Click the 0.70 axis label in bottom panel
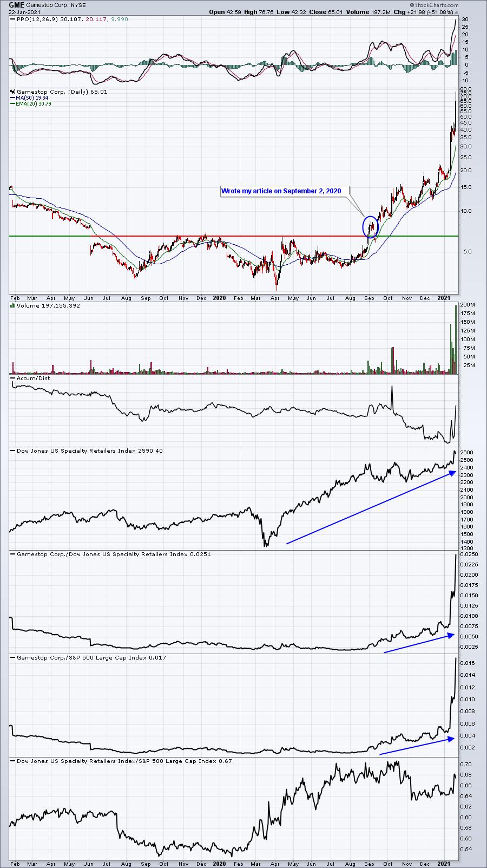 (467, 765)
